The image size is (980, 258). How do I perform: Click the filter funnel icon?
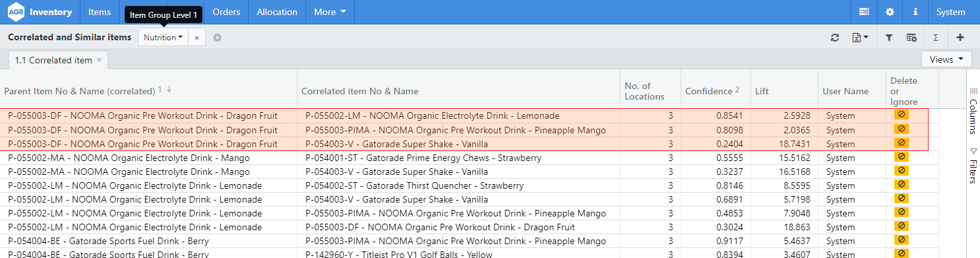click(888, 38)
